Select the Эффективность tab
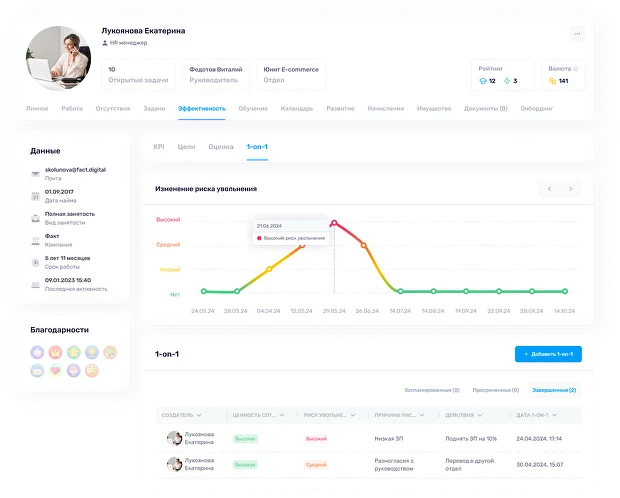 202,108
